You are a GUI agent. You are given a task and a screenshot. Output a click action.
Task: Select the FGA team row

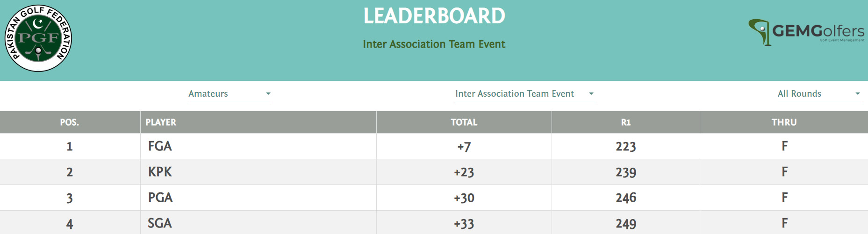434,146
